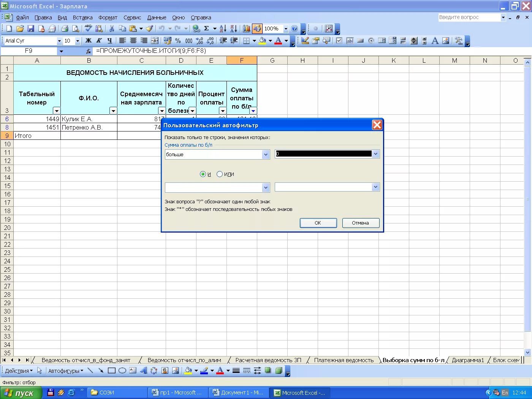Click the Format Painter brush icon
Screen dimensions: 532x399
click(149, 28)
